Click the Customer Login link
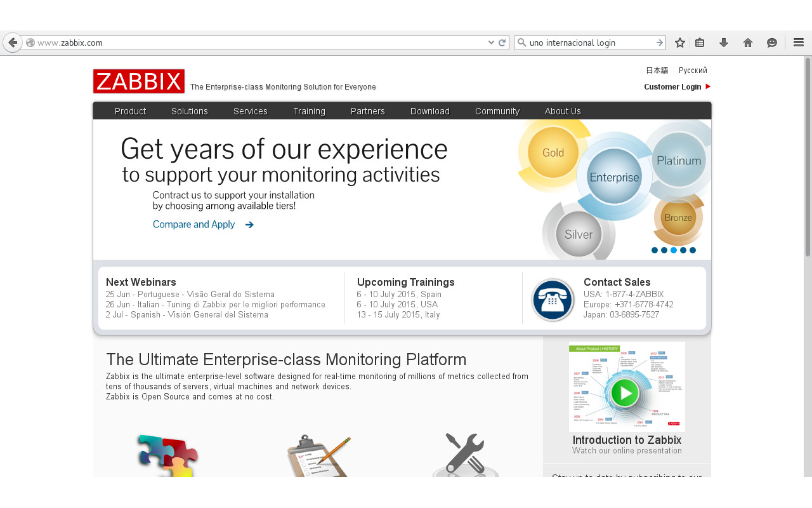The image size is (812, 508). [672, 87]
